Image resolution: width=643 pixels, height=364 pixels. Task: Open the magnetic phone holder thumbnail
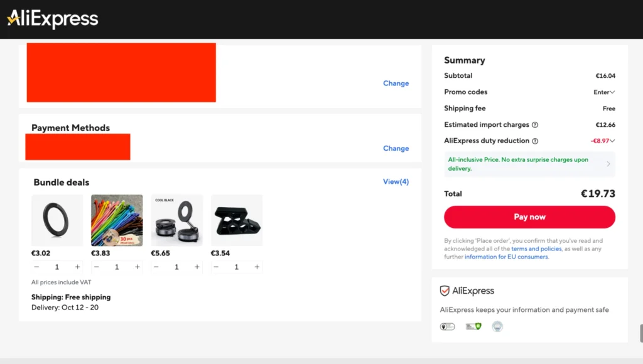pyautogui.click(x=176, y=220)
